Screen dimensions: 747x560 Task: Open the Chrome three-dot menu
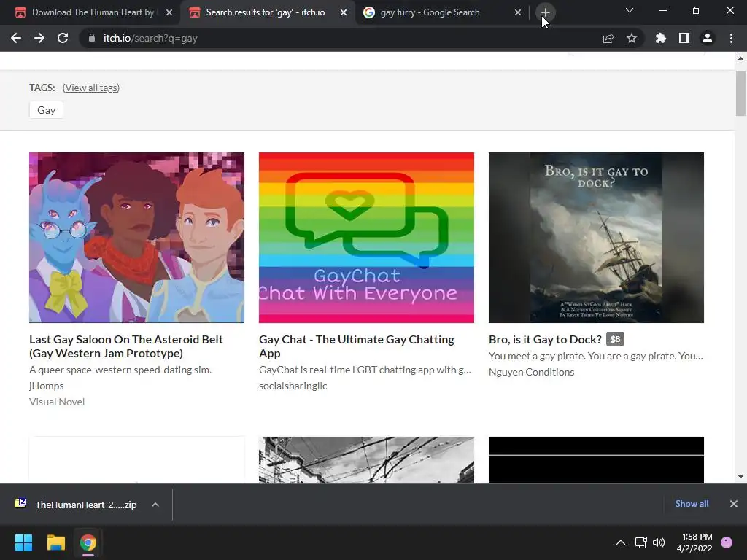[731, 38]
